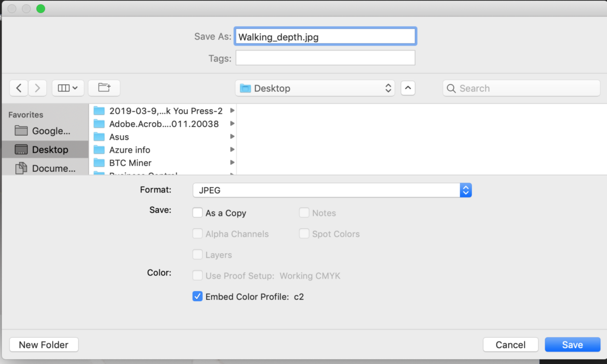
Task: Go back with the left chevron button
Action: tap(18, 88)
